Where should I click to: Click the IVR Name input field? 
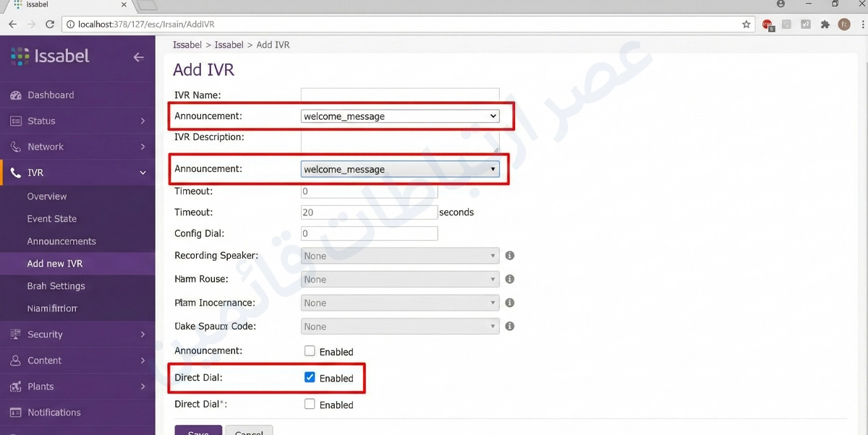coord(400,95)
